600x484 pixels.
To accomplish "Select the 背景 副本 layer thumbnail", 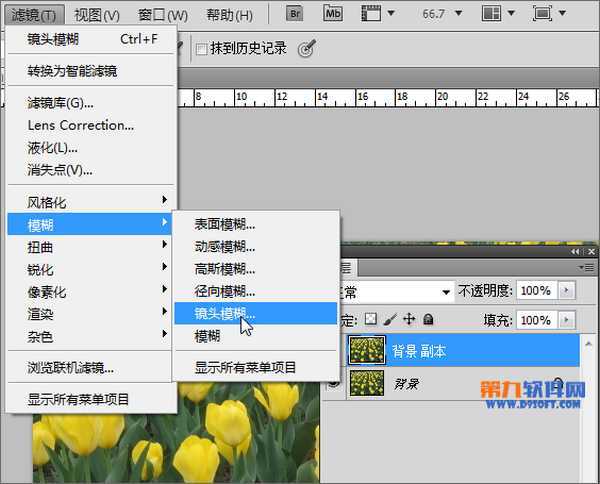I will 367,350.
